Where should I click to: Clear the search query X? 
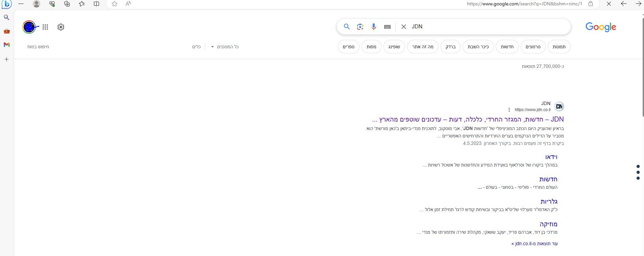click(404, 27)
